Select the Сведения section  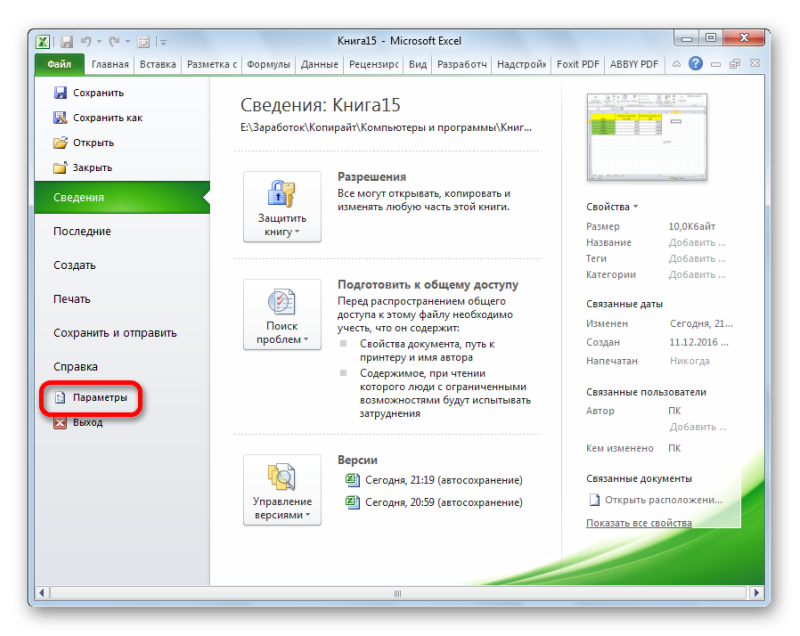click(122, 197)
